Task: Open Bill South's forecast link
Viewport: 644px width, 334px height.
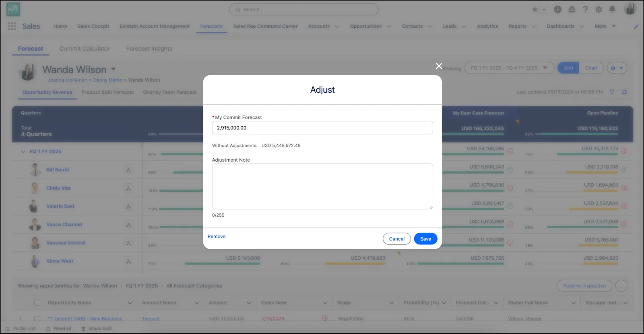Action: pos(58,170)
